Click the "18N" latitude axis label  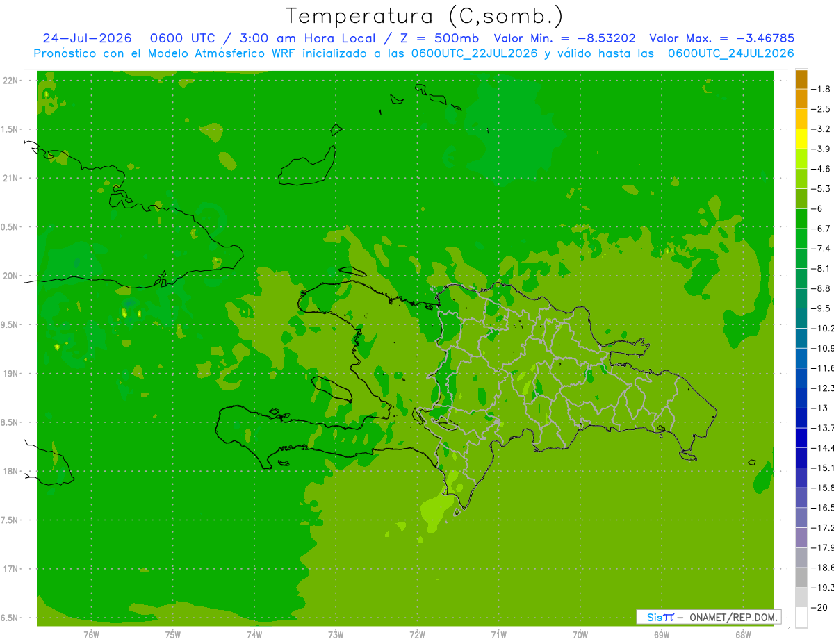[x=11, y=471]
